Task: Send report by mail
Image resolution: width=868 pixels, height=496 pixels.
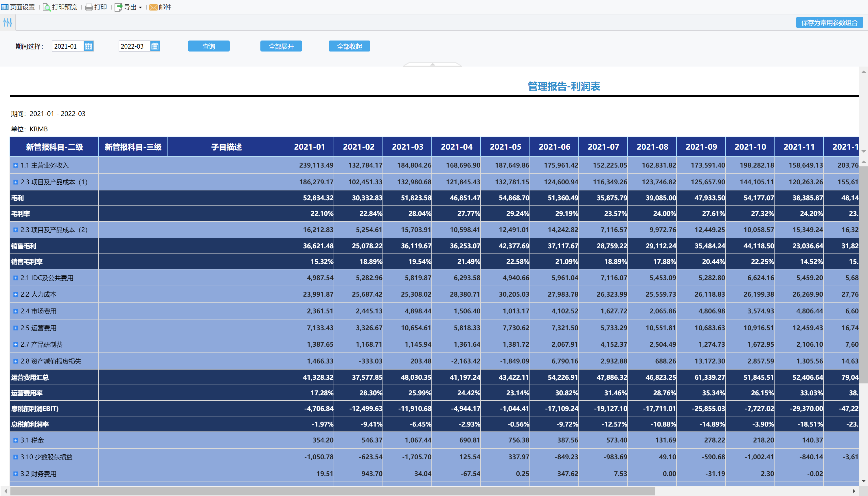Action: (x=160, y=7)
